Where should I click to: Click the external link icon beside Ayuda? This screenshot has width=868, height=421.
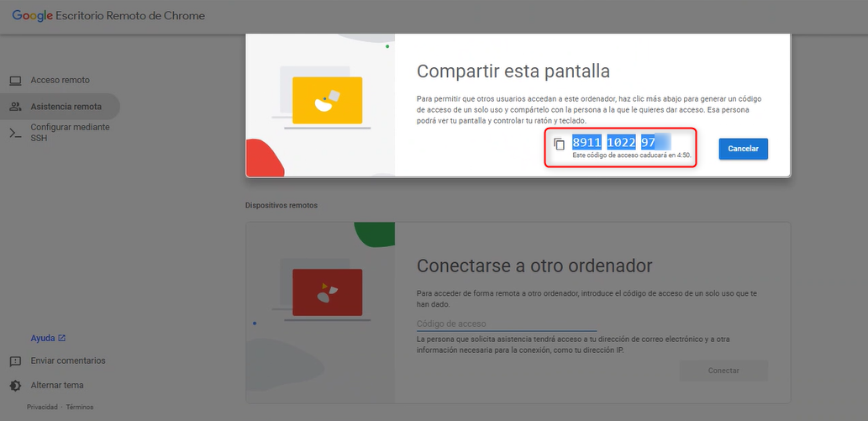(62, 338)
